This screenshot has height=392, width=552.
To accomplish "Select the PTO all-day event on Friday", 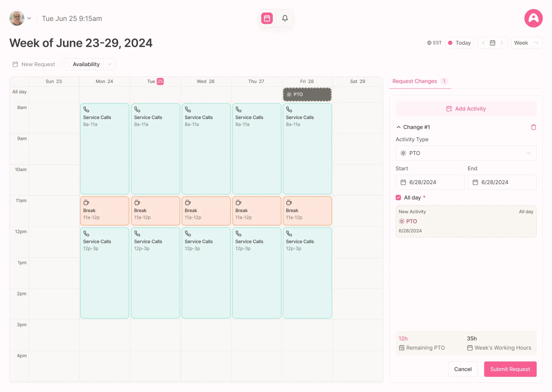I will coord(307,94).
